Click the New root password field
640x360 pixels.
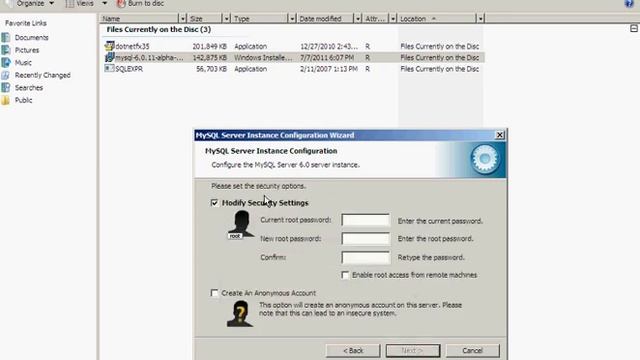point(366,239)
